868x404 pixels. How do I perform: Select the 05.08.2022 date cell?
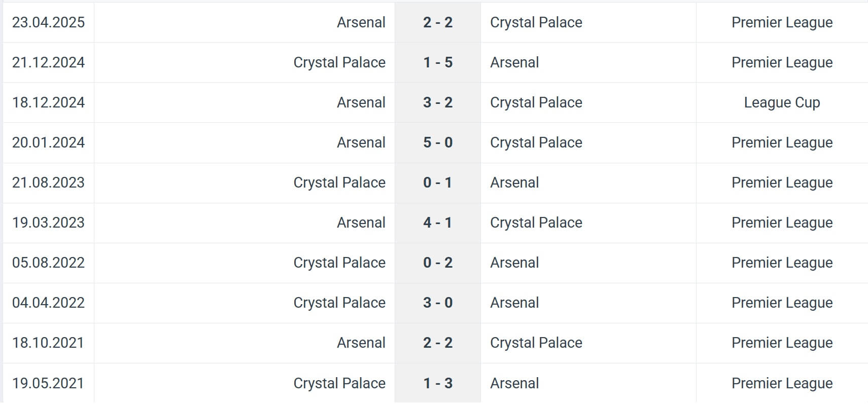click(x=48, y=263)
